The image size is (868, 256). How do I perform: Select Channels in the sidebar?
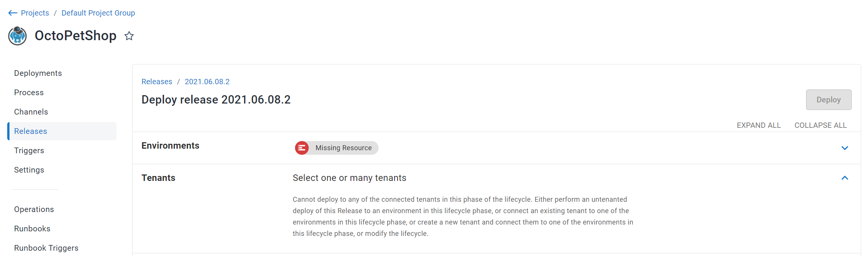31,112
